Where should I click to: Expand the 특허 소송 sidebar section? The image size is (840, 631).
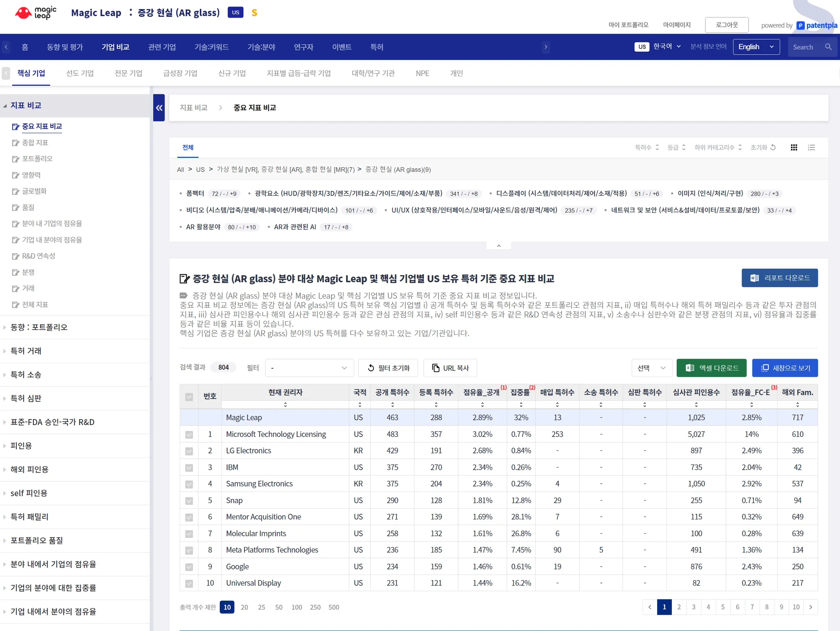26,375
